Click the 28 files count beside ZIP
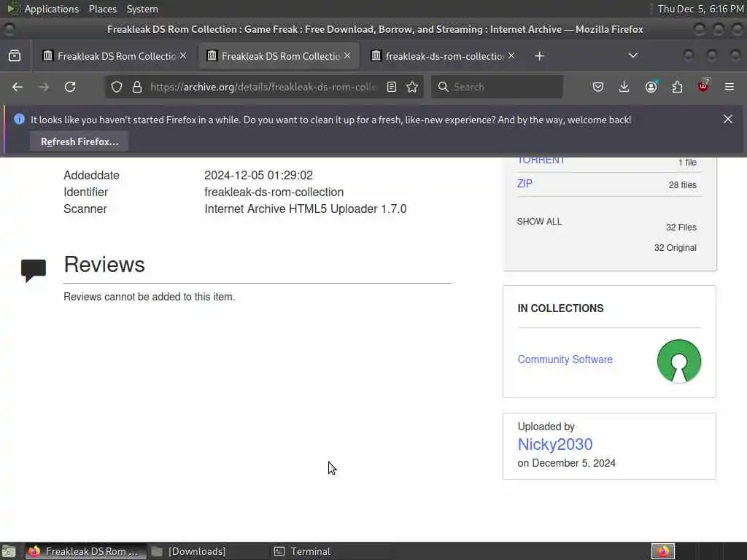The height and width of the screenshot is (560, 747). 682,184
